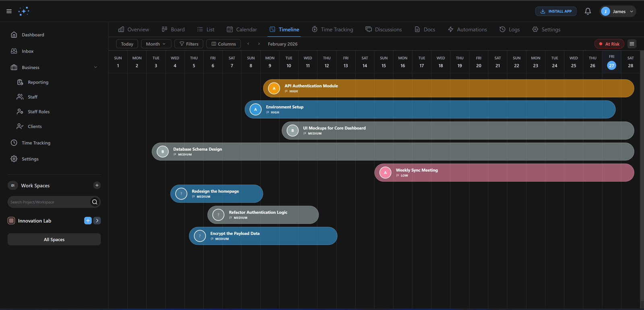Click the All Spaces button
This screenshot has width=644, height=310.
pyautogui.click(x=54, y=239)
